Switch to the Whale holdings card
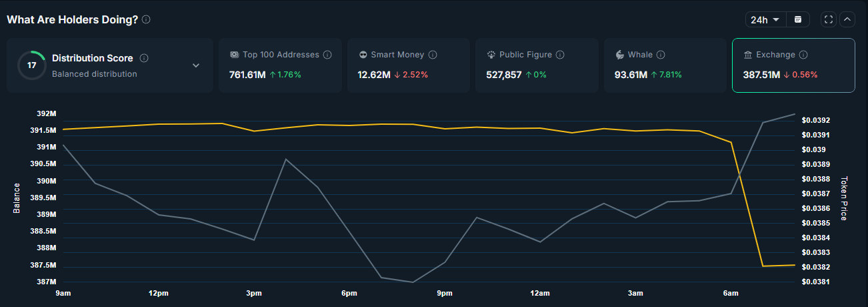868x307 pixels. [665, 65]
